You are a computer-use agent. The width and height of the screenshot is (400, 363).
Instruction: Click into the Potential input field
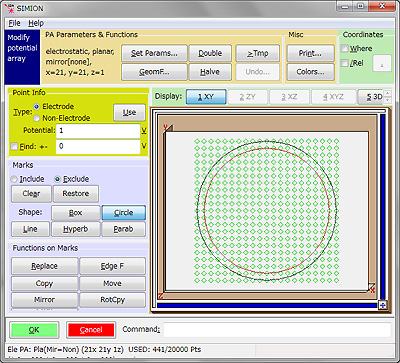(98, 131)
